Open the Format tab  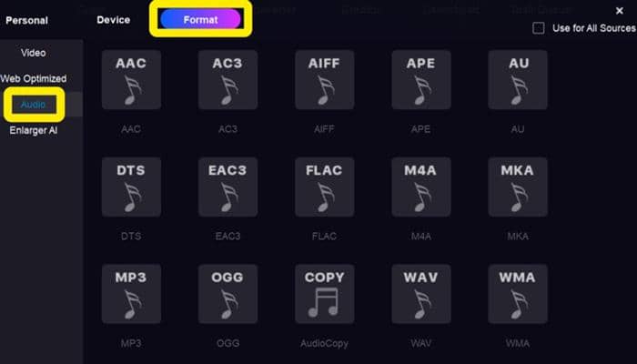(x=201, y=19)
